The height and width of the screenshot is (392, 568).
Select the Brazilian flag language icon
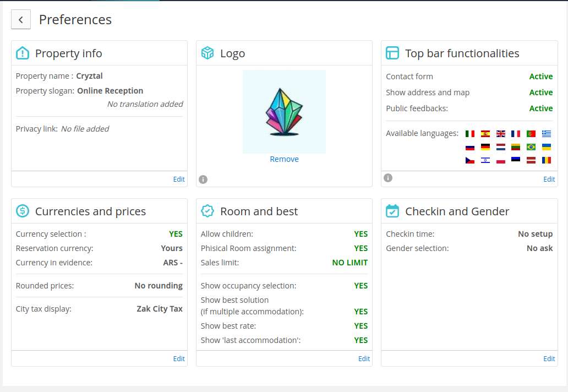click(x=531, y=147)
